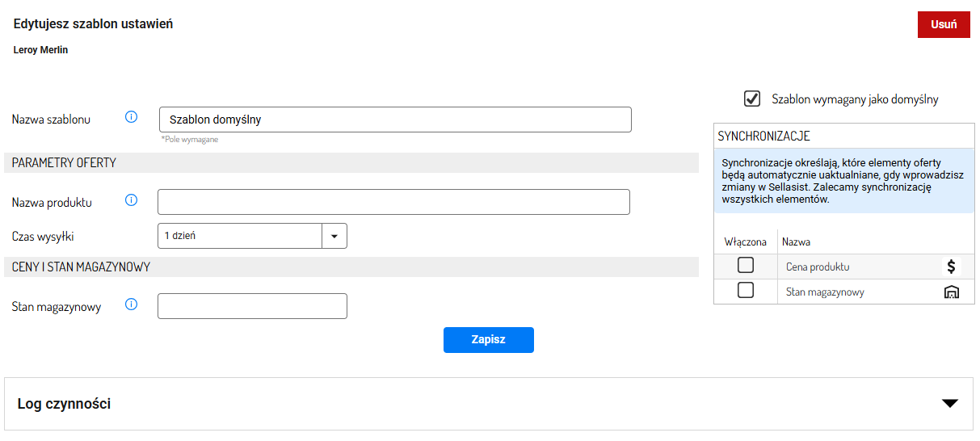The width and height of the screenshot is (980, 441).
Task: Click info icon beside Nazwa produktu
Action: [132, 200]
